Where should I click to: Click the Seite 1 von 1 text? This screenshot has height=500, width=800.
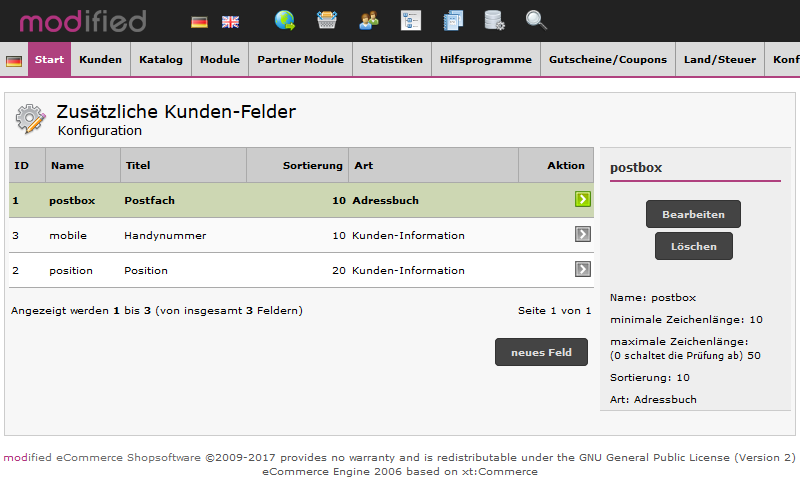coord(555,311)
